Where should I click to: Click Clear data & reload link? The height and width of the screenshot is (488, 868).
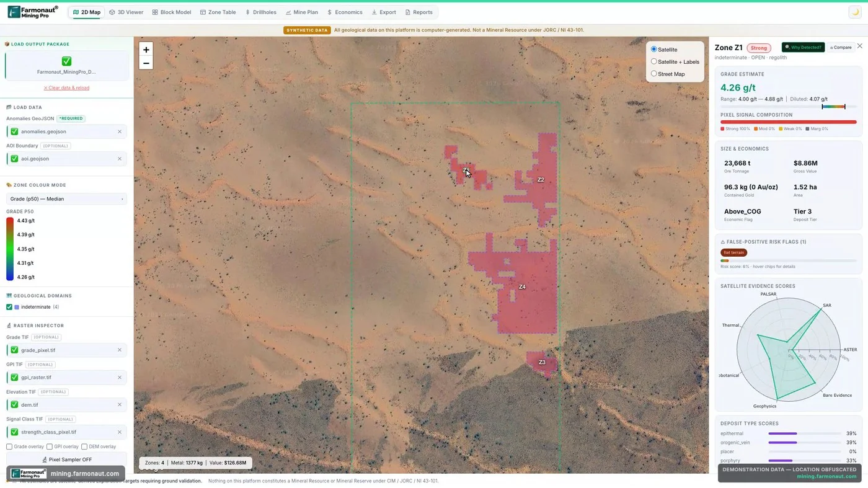click(x=66, y=88)
